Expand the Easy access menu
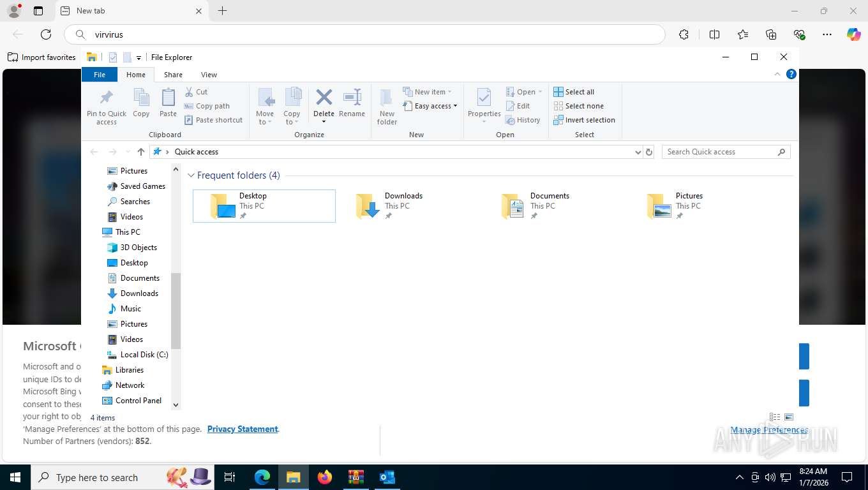The height and width of the screenshot is (490, 868). 431,106
